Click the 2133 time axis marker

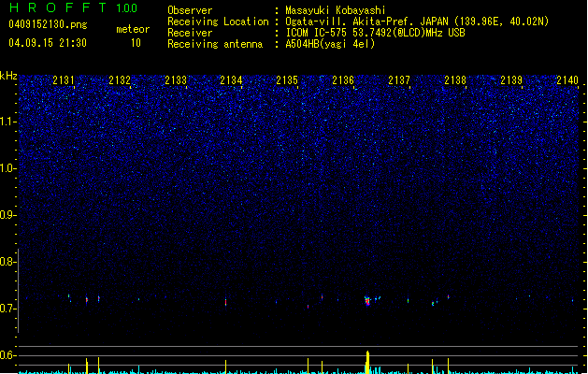pos(176,80)
